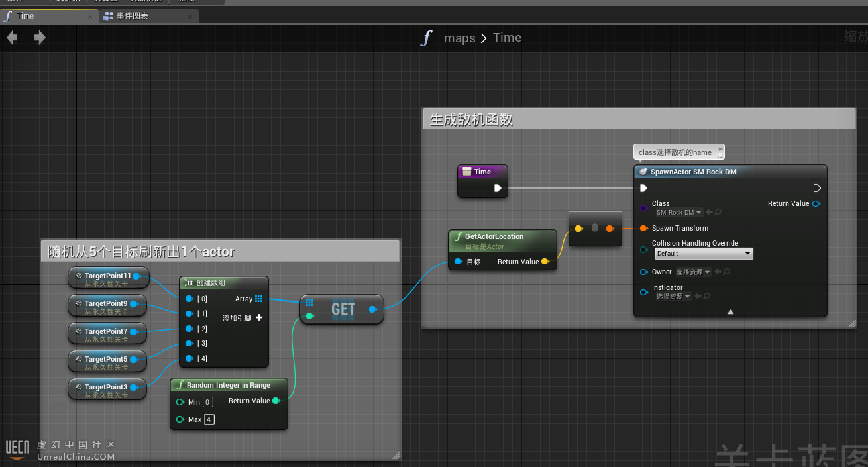Viewport: 868px width, 467px height.
Task: Toggle the comment bubble pin on SpawnActor
Action: tap(720, 148)
